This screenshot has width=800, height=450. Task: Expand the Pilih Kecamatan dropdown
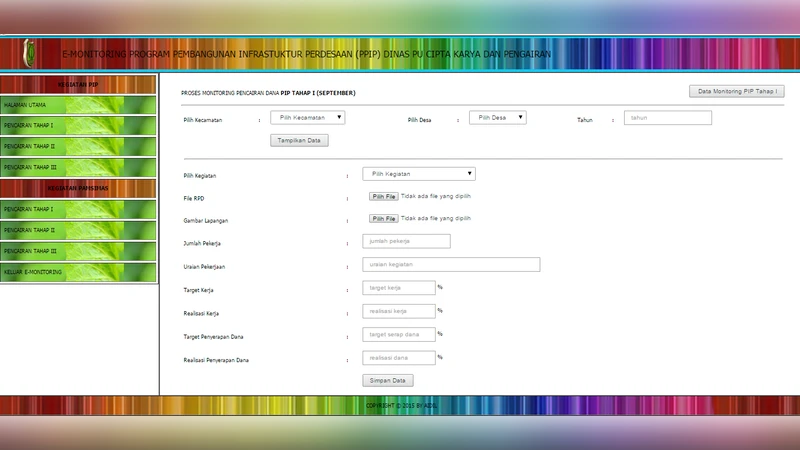[x=308, y=118]
